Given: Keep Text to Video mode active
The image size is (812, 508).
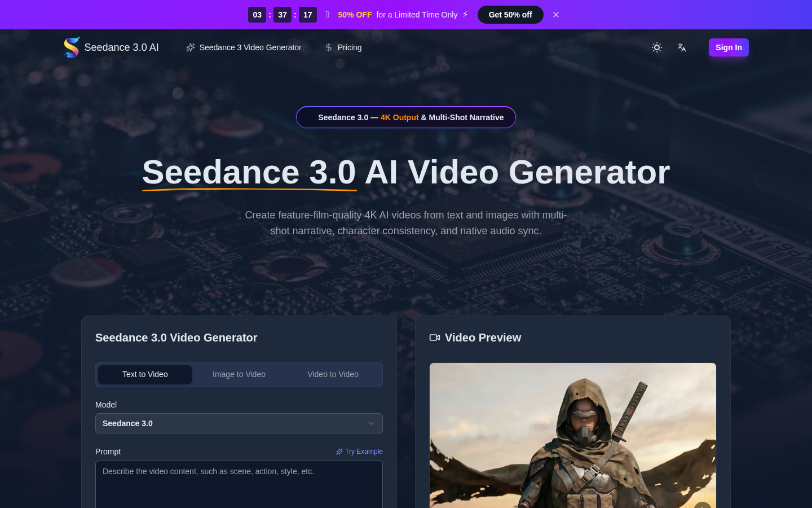Looking at the screenshot, I should pyautogui.click(x=145, y=374).
